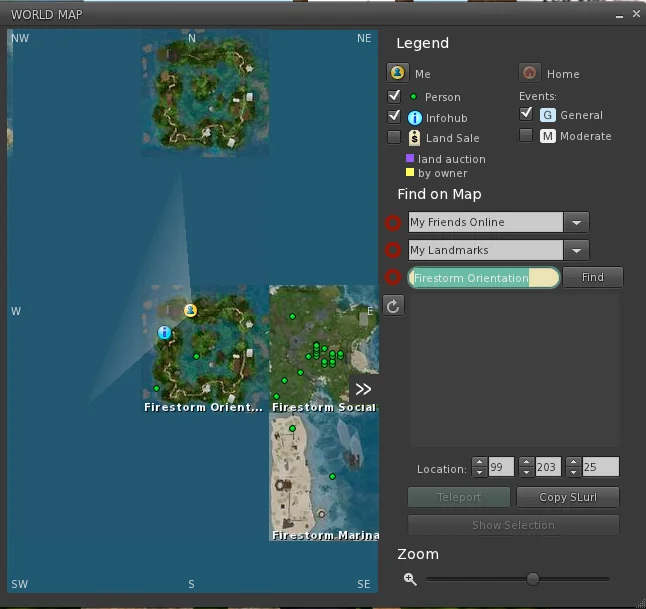Click the Home icon in the legend
This screenshot has height=609, width=646.
click(x=529, y=73)
